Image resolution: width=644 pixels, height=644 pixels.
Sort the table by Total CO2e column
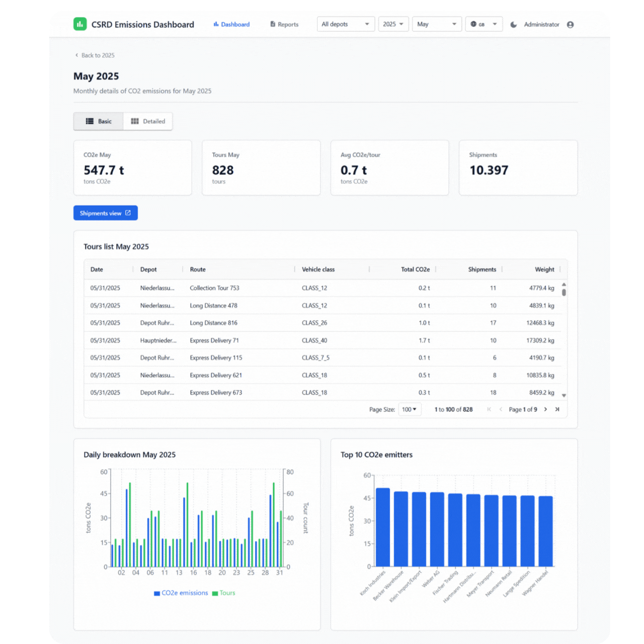[x=415, y=269]
